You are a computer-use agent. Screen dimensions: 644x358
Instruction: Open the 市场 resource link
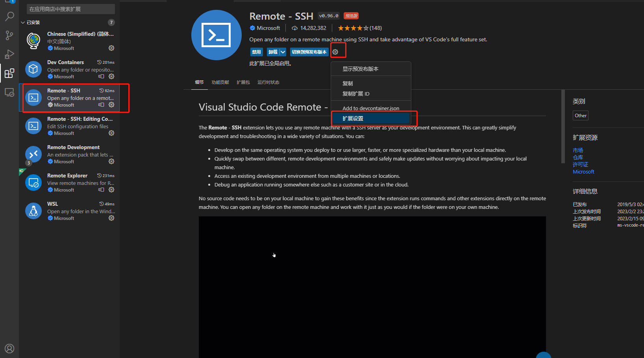tap(578, 150)
